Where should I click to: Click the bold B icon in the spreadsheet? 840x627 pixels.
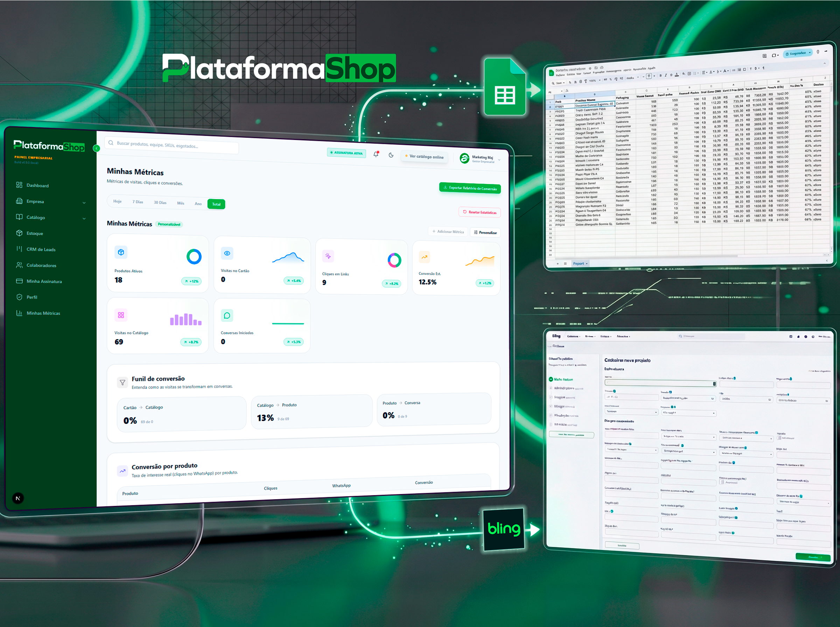point(660,76)
